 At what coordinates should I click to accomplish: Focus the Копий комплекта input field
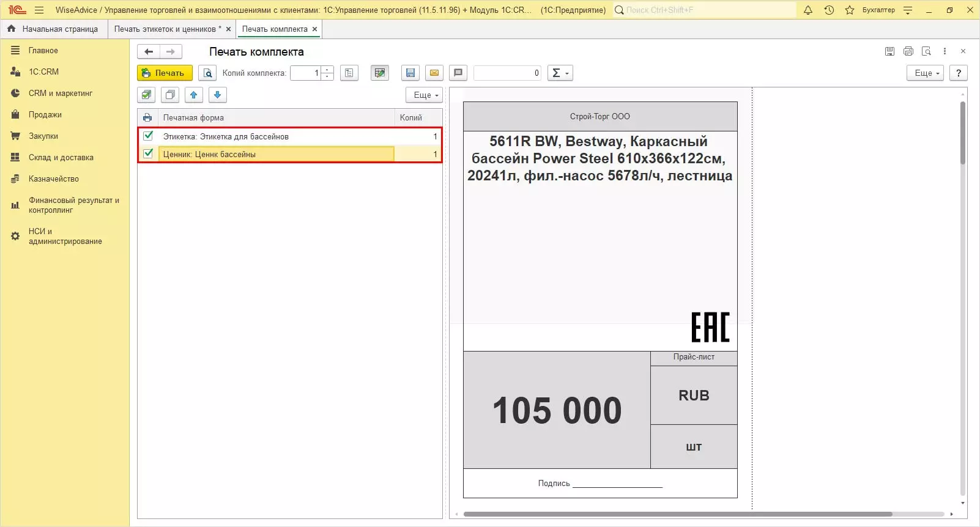[x=306, y=73]
